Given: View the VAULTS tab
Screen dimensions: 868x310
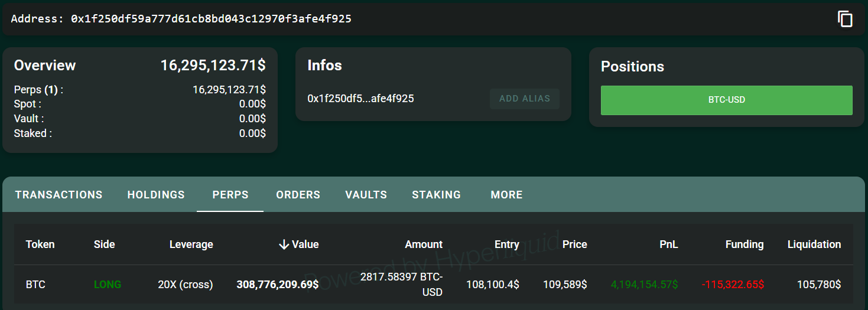Looking at the screenshot, I should pyautogui.click(x=366, y=195).
